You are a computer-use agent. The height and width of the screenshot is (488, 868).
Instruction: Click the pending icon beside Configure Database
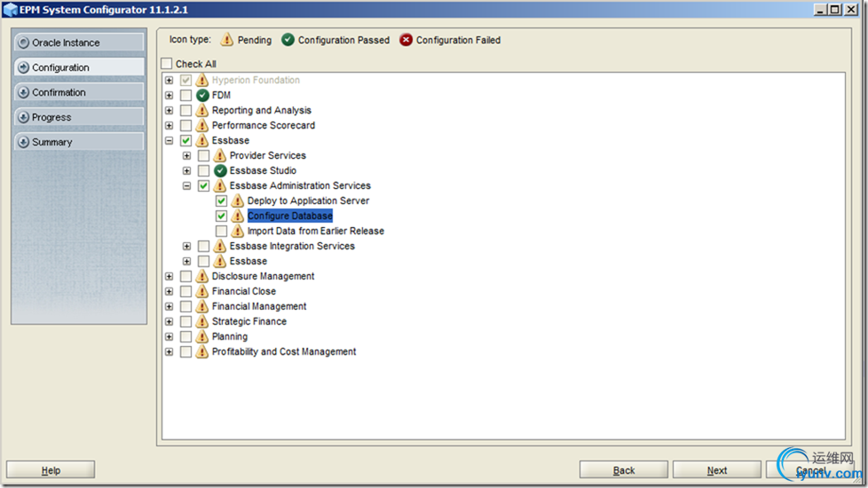(238, 216)
